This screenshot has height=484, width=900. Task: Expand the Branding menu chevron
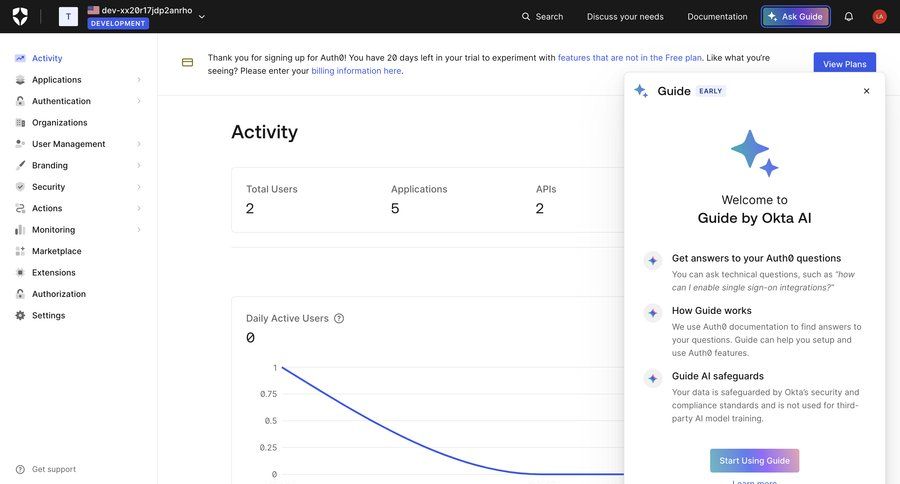[139, 165]
